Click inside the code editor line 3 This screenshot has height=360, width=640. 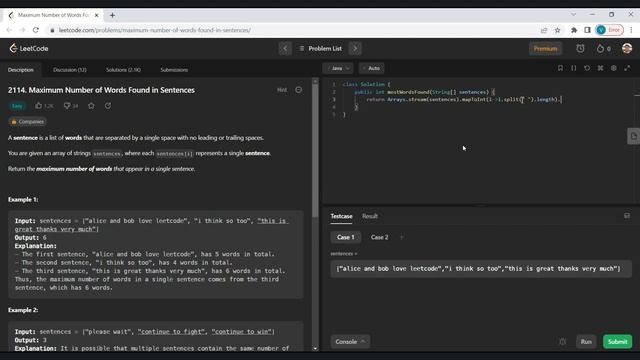pyautogui.click(x=464, y=100)
